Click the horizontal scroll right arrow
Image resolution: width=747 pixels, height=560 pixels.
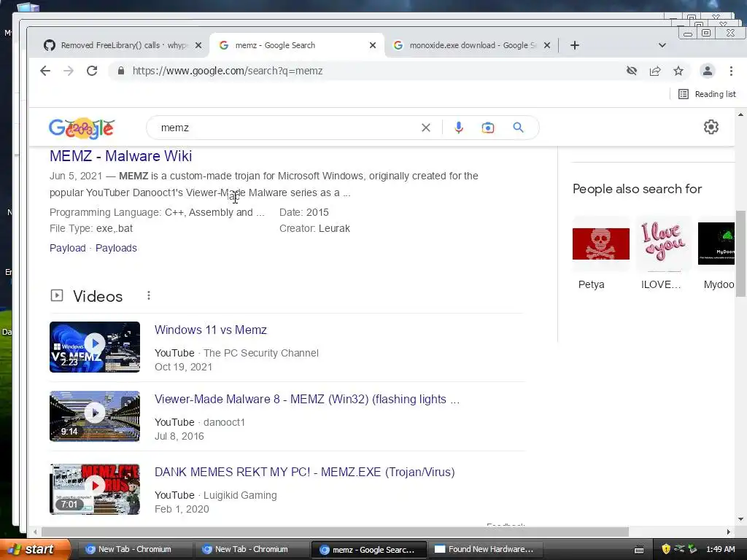coord(729,532)
